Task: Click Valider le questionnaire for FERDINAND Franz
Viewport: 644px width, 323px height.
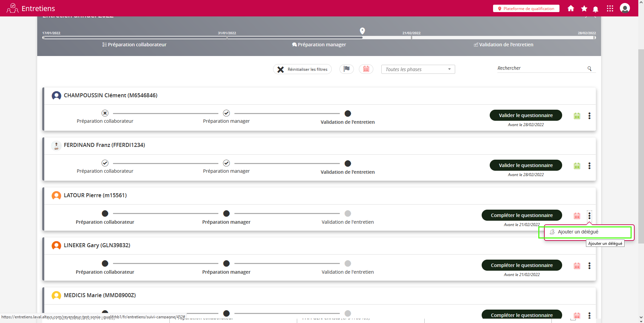Action: [x=526, y=165]
